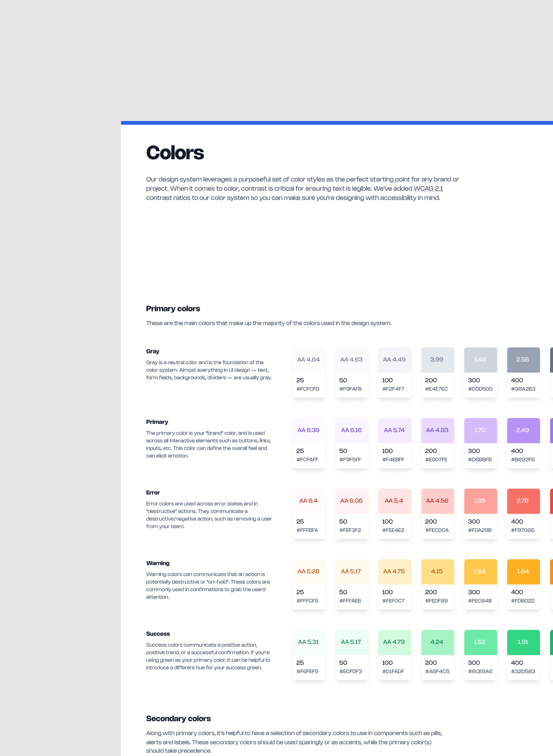This screenshot has width=553, height=756.
Task: Click the Colors page title
Action: pos(175,153)
